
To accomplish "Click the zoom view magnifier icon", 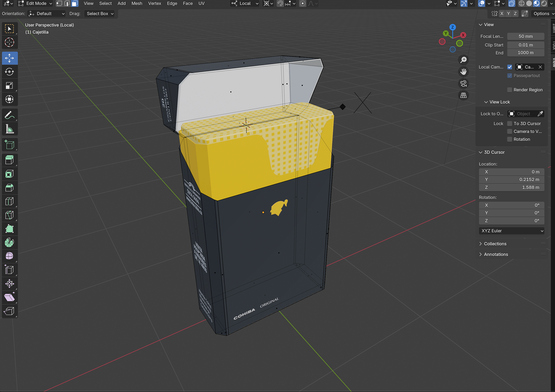I will tap(463, 60).
